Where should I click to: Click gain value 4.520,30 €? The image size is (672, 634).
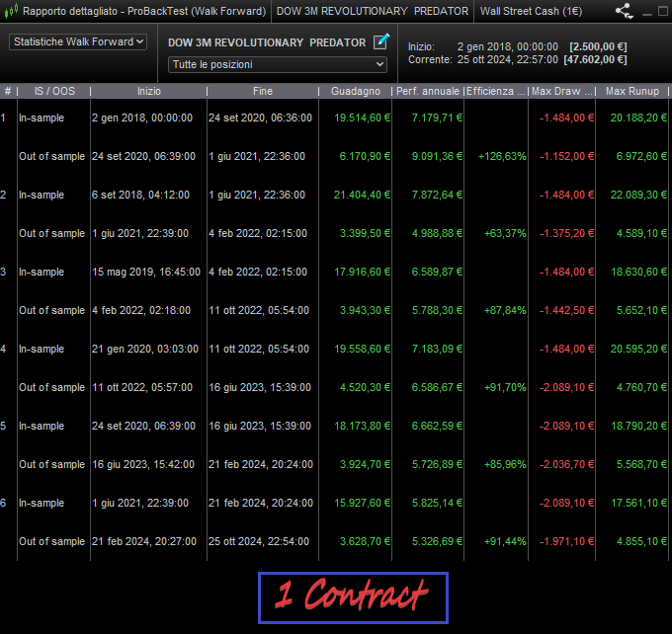pos(365,388)
